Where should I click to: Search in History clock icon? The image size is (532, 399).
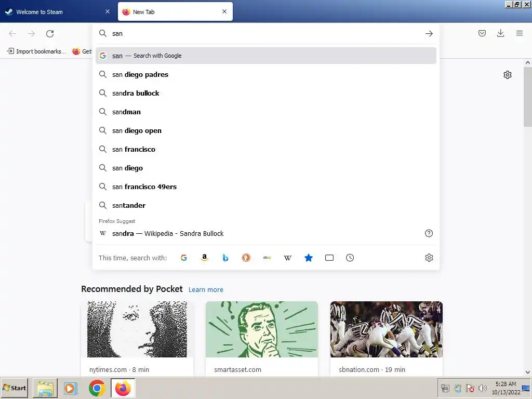[x=350, y=258]
